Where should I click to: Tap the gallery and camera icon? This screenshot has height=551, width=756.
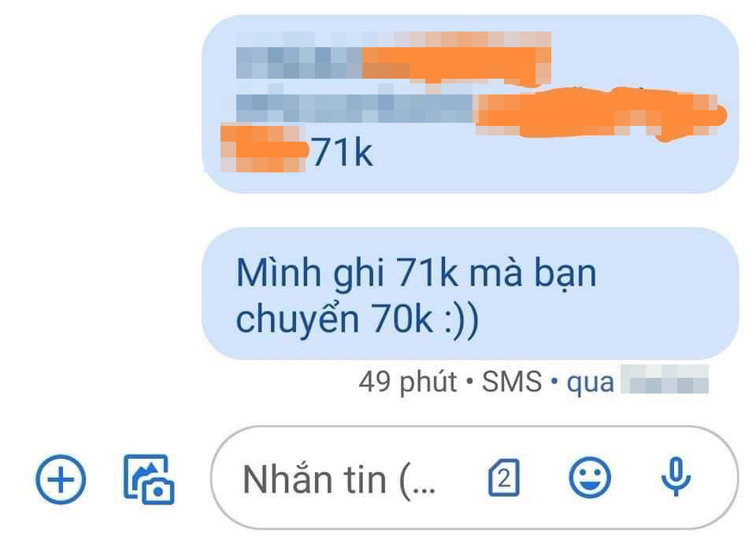click(x=149, y=479)
